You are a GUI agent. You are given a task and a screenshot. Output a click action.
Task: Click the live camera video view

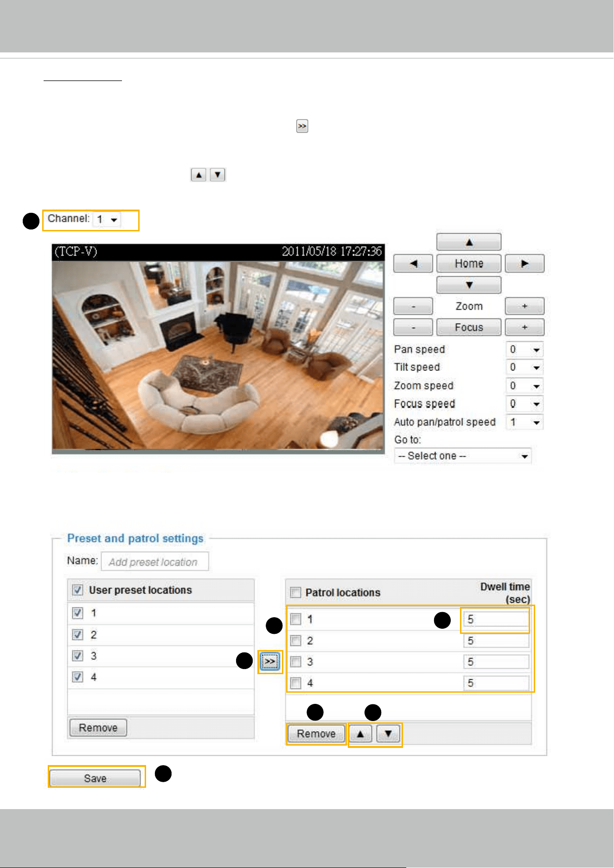(218, 349)
